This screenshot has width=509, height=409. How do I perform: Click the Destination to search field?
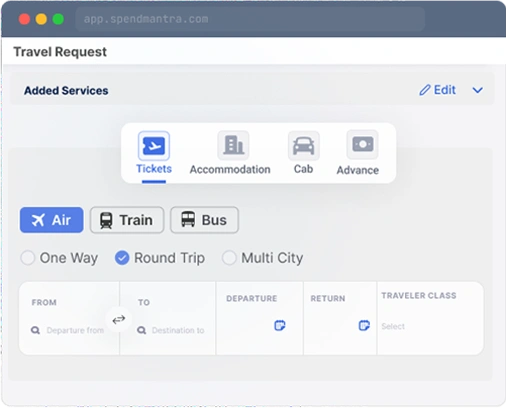178,331
